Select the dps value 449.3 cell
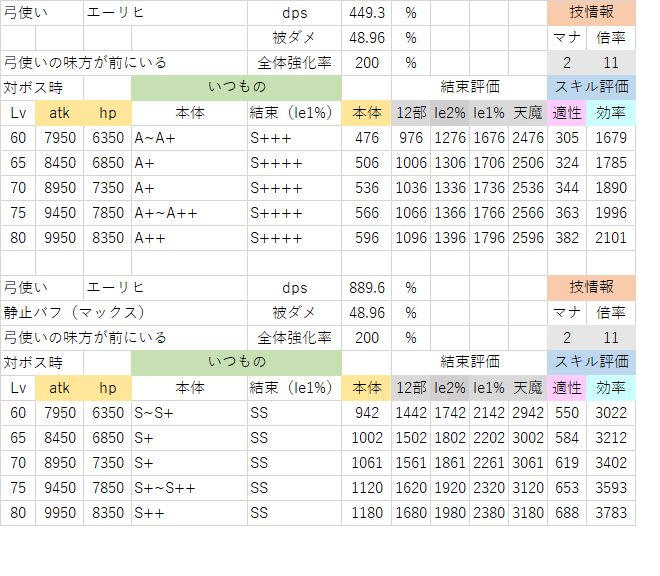The image size is (660, 576). 365,13
